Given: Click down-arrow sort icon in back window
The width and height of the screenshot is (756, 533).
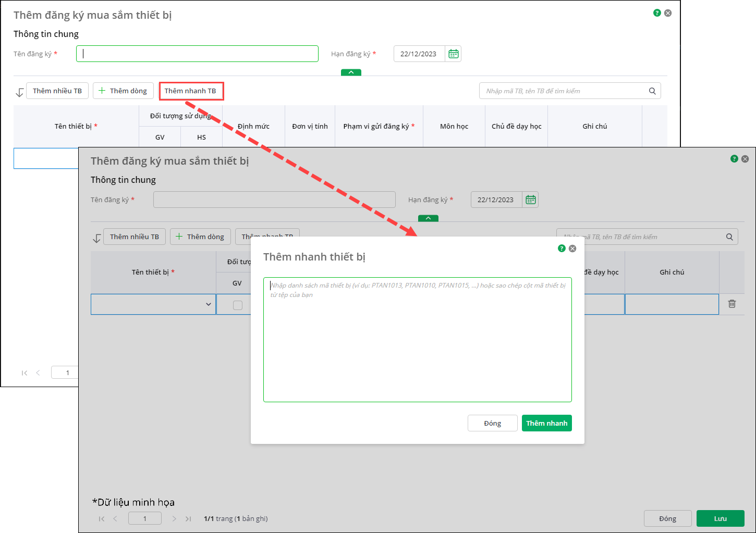Looking at the screenshot, I should pos(19,92).
